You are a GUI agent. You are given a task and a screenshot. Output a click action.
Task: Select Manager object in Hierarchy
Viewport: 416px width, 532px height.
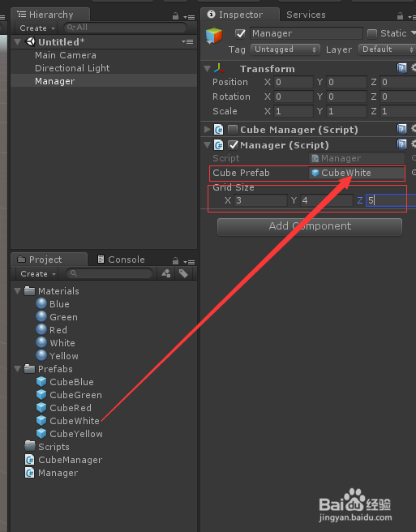pyautogui.click(x=54, y=81)
